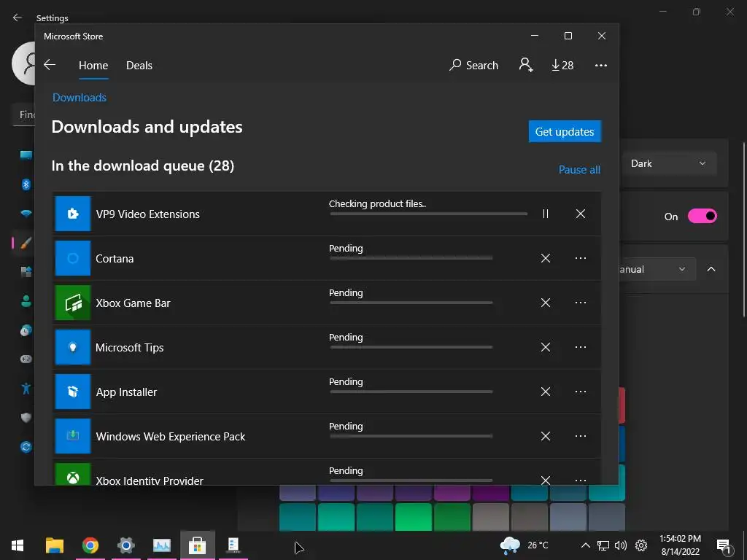Screen dimensions: 747x560
Task: Open File Explorer from the taskbar
Action: point(54,545)
